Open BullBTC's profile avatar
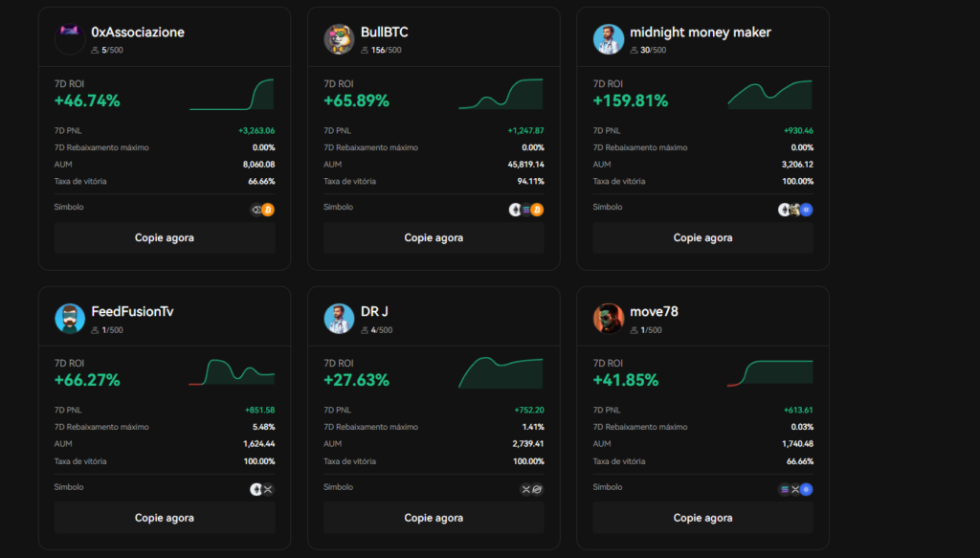Image resolution: width=980 pixels, height=558 pixels. pos(339,39)
